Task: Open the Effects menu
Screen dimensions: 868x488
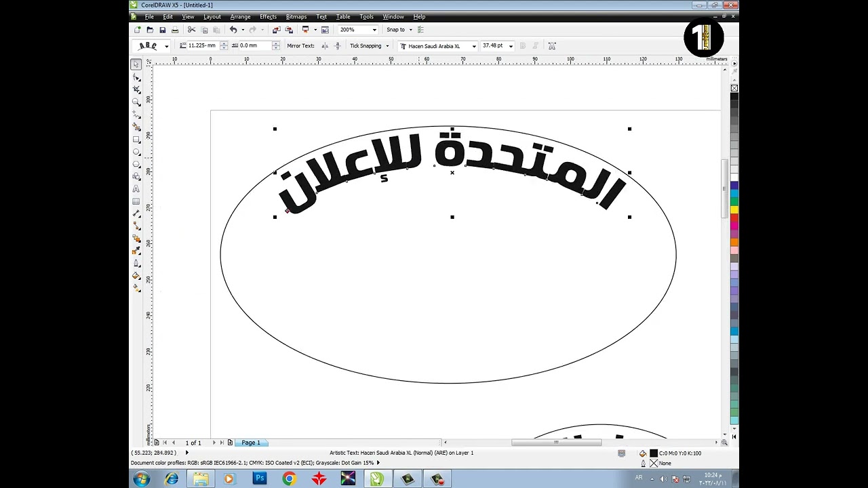Action: (x=268, y=16)
